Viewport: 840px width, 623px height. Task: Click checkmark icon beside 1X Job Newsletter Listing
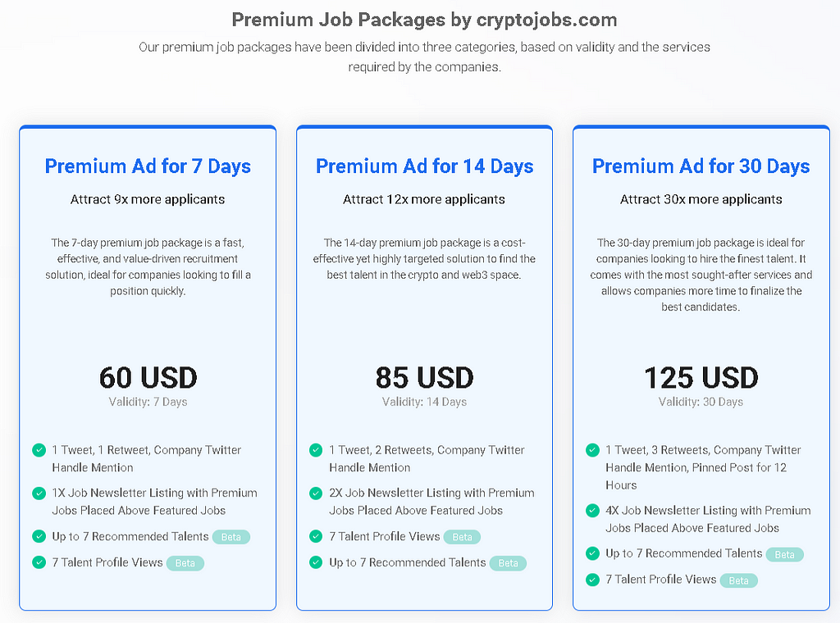coord(39,493)
